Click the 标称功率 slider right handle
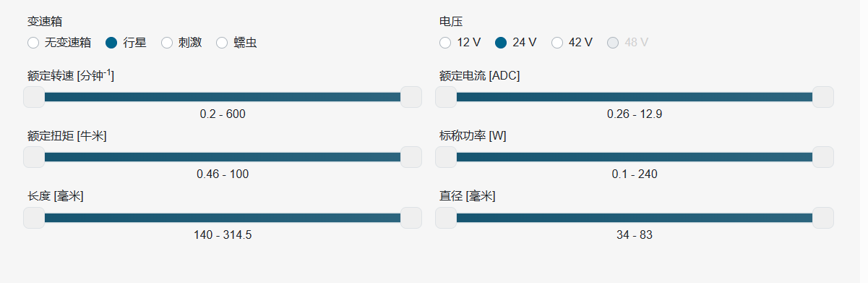 (x=823, y=157)
